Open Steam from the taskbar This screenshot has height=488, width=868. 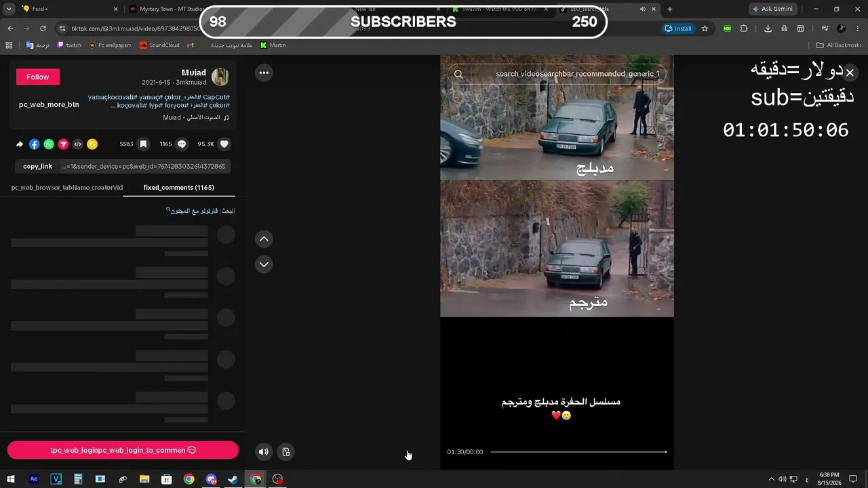(x=233, y=479)
